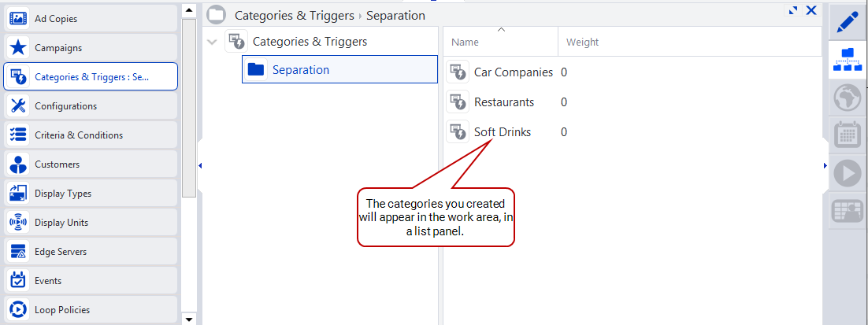Image resolution: width=868 pixels, height=325 pixels.
Task: Collapse the left panel with the side arrow
Action: pyautogui.click(x=200, y=165)
